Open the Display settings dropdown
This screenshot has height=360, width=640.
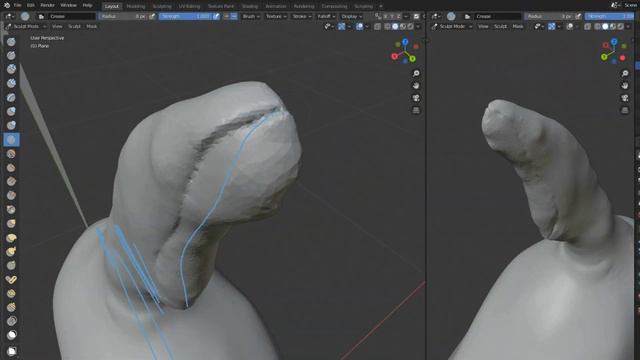point(351,16)
